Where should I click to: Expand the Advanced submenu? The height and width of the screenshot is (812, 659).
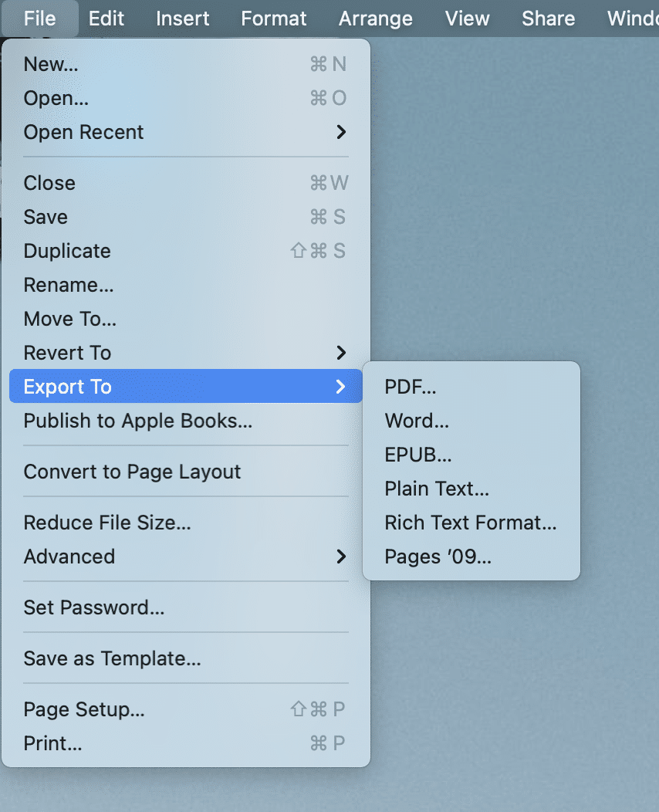tap(69, 557)
